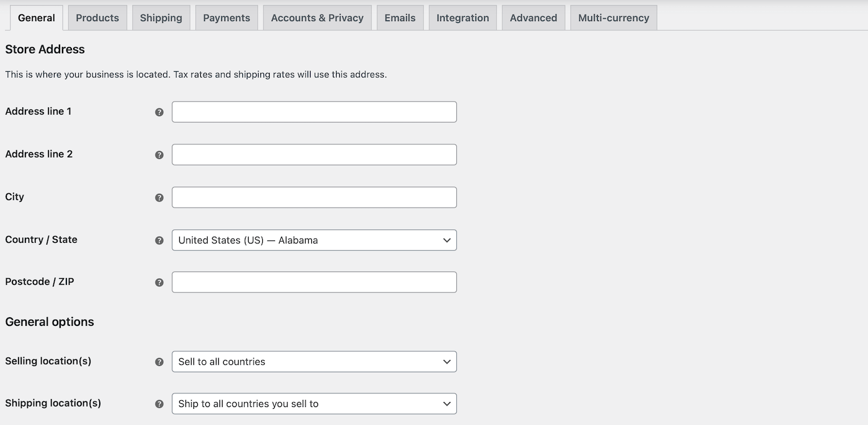Image resolution: width=868 pixels, height=425 pixels.
Task: Click the Postcode / ZIP help icon
Action: pyautogui.click(x=159, y=282)
